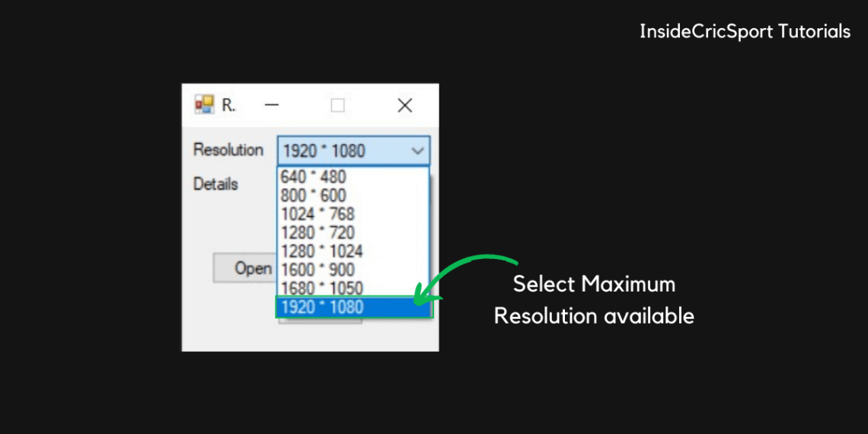Click the Details label
This screenshot has height=434, width=868.
(x=215, y=184)
